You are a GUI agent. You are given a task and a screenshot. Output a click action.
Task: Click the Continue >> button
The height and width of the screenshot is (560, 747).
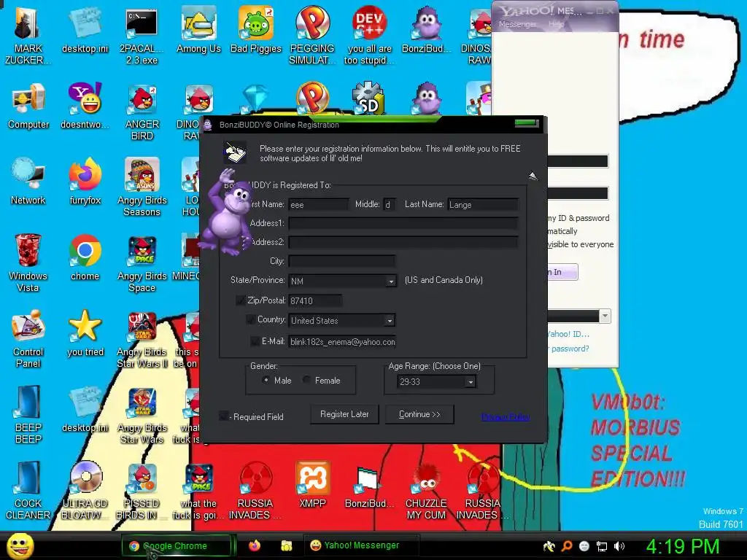(x=419, y=414)
